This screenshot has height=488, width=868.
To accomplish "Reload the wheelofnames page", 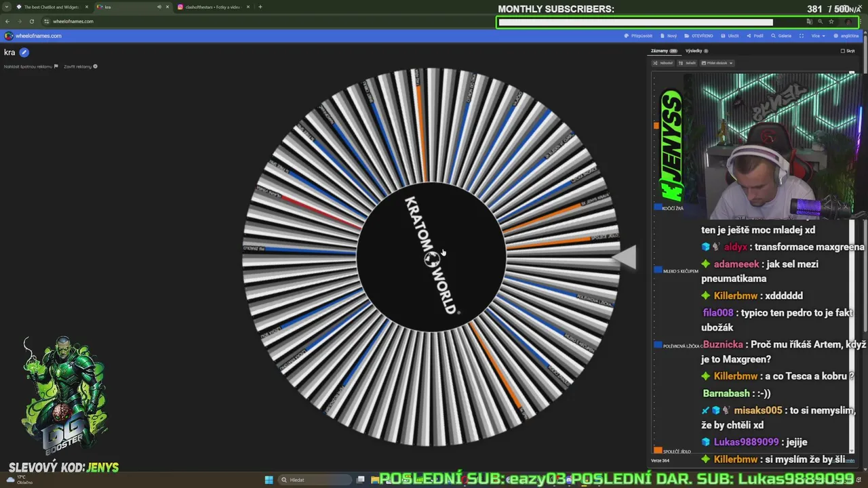I will [31, 21].
